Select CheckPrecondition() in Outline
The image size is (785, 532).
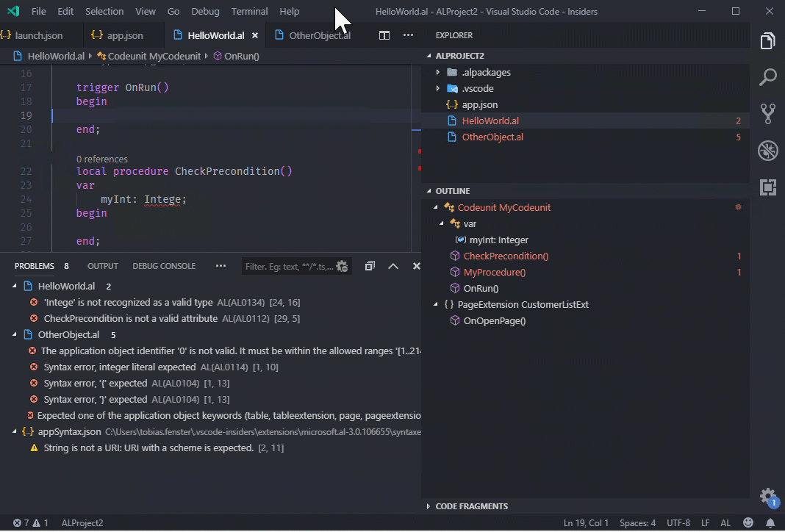coord(506,256)
